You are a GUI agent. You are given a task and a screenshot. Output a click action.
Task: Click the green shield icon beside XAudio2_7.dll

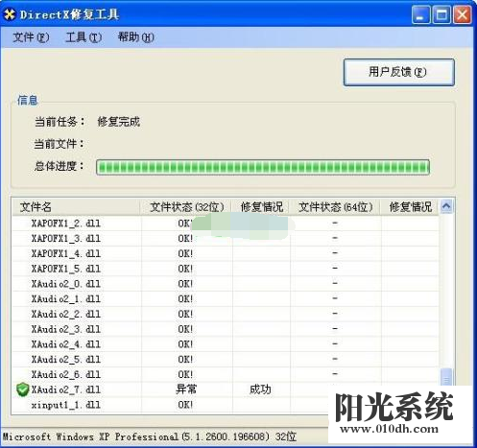pyautogui.click(x=22, y=389)
